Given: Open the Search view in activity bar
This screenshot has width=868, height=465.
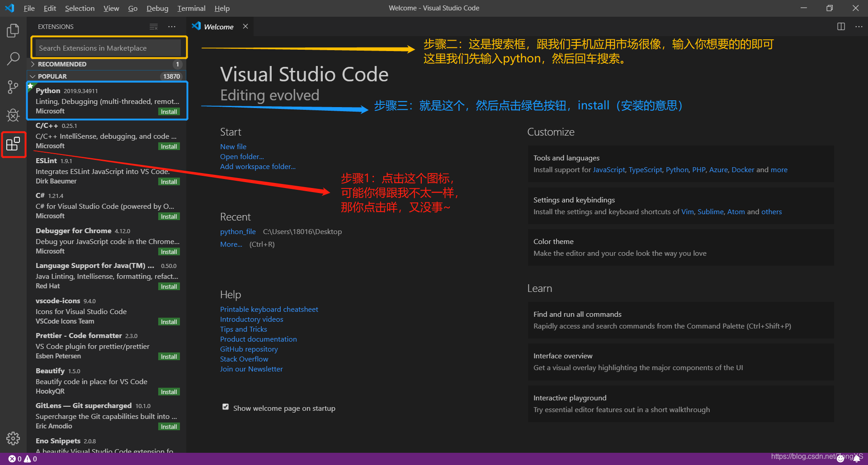Looking at the screenshot, I should pyautogui.click(x=13, y=58).
